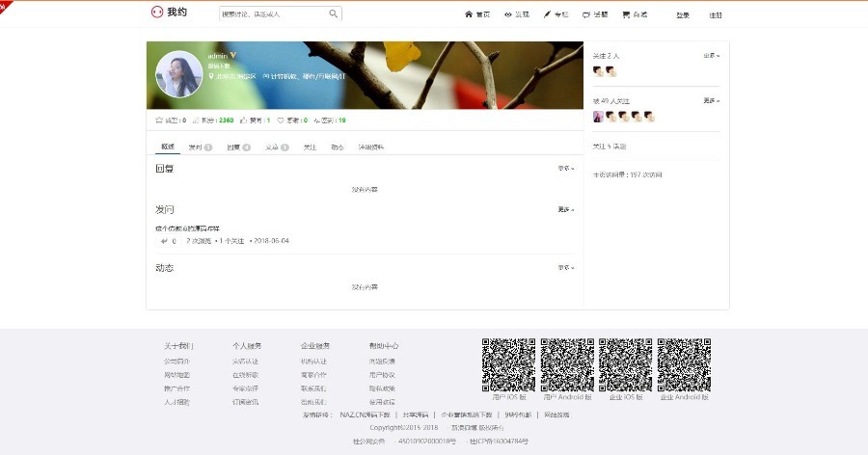Open the 更多 dropdown beside 关注 2 人
This screenshot has height=455, width=868.
711,56
